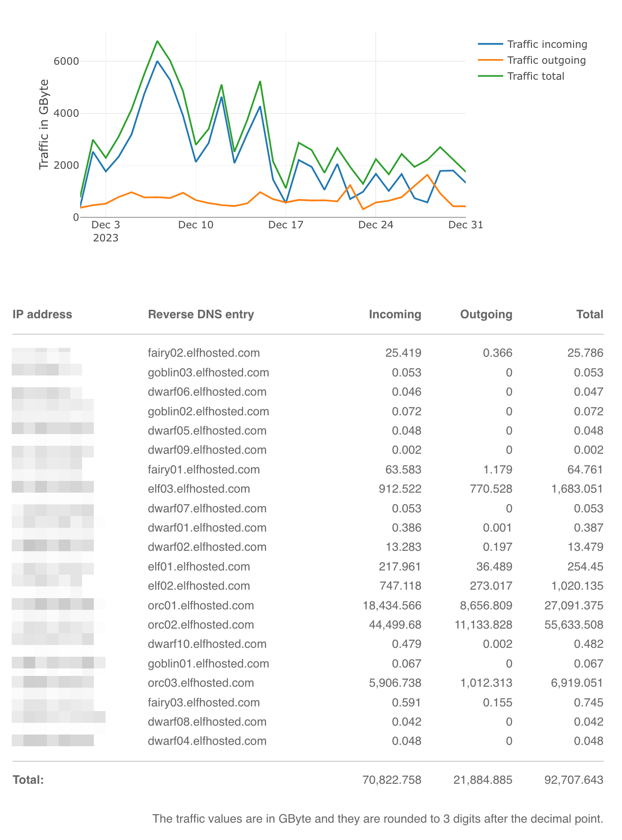Select fairy03.elfhosted.com DNS entry

[x=204, y=703]
